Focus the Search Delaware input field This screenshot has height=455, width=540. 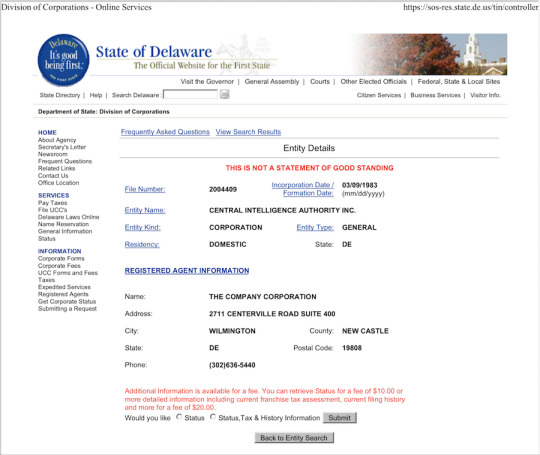click(x=191, y=94)
